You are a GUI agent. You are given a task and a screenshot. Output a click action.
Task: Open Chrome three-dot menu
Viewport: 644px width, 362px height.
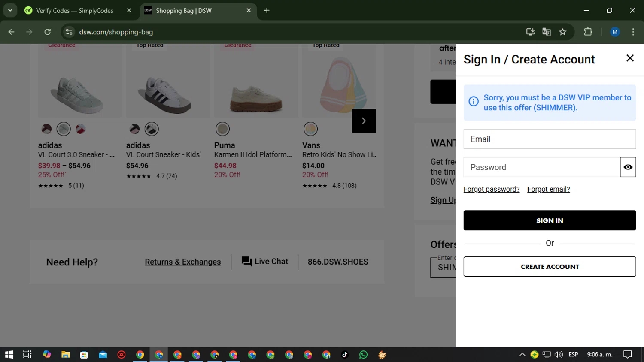(x=633, y=32)
